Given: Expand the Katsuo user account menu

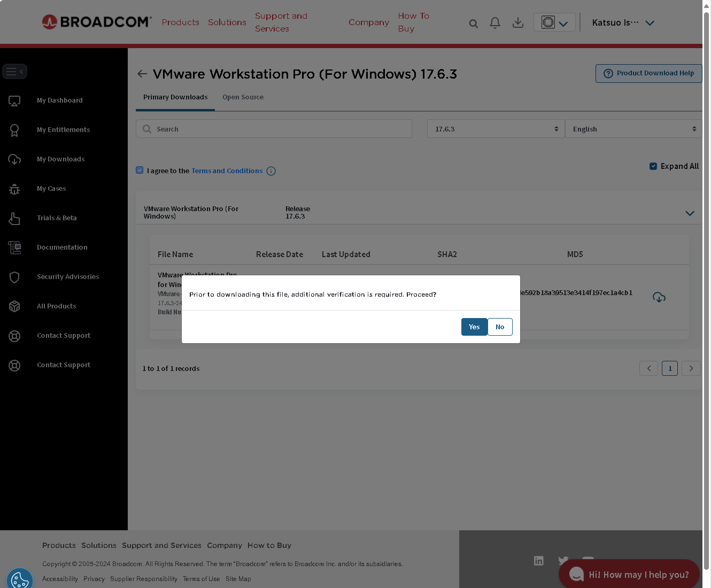Looking at the screenshot, I should pyautogui.click(x=623, y=22).
